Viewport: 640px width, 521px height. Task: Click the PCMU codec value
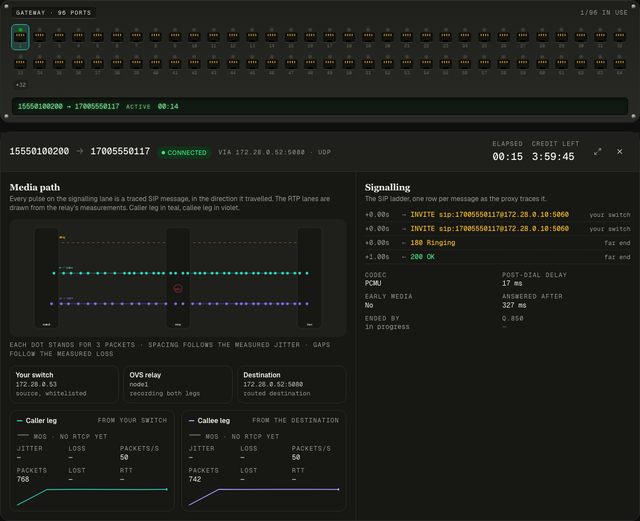[x=373, y=283]
